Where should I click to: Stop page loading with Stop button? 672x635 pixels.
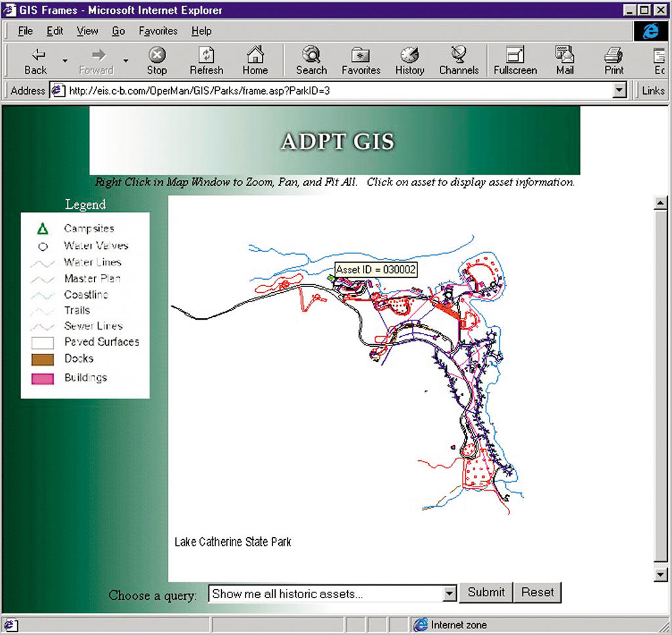click(x=157, y=61)
